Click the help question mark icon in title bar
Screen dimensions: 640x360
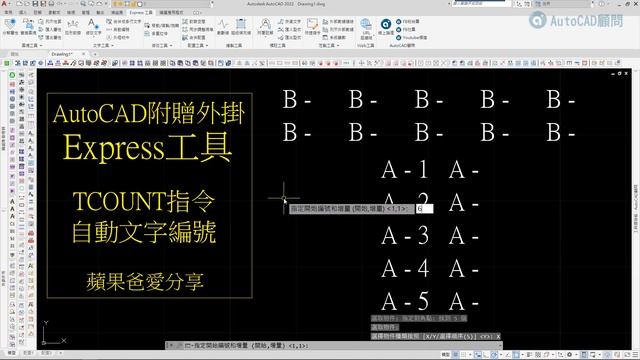601,4
